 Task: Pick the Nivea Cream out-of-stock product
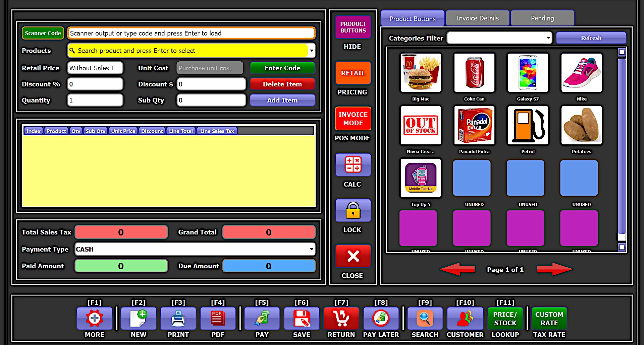[x=421, y=125]
